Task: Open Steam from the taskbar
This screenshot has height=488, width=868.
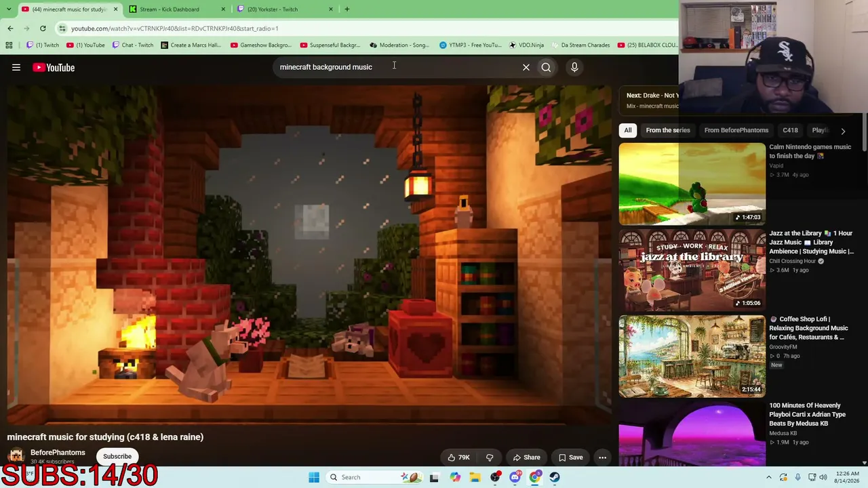Action: [555, 477]
